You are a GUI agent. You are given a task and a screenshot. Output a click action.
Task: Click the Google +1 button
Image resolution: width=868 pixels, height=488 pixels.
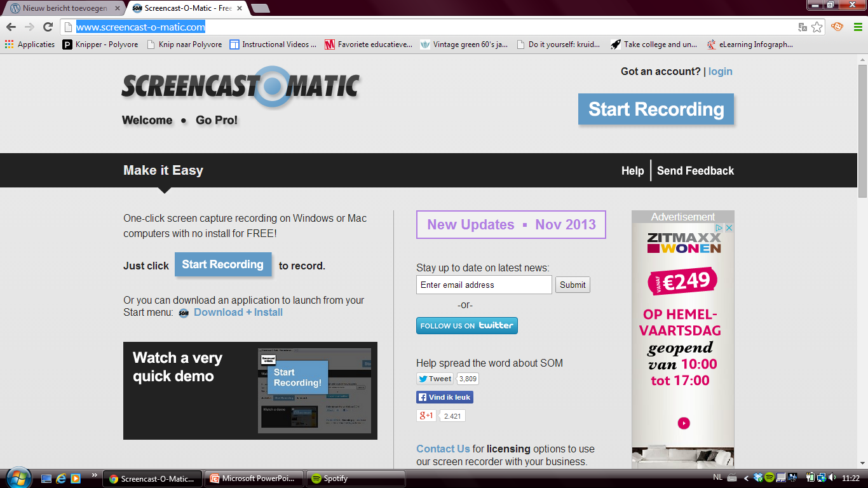tap(426, 416)
